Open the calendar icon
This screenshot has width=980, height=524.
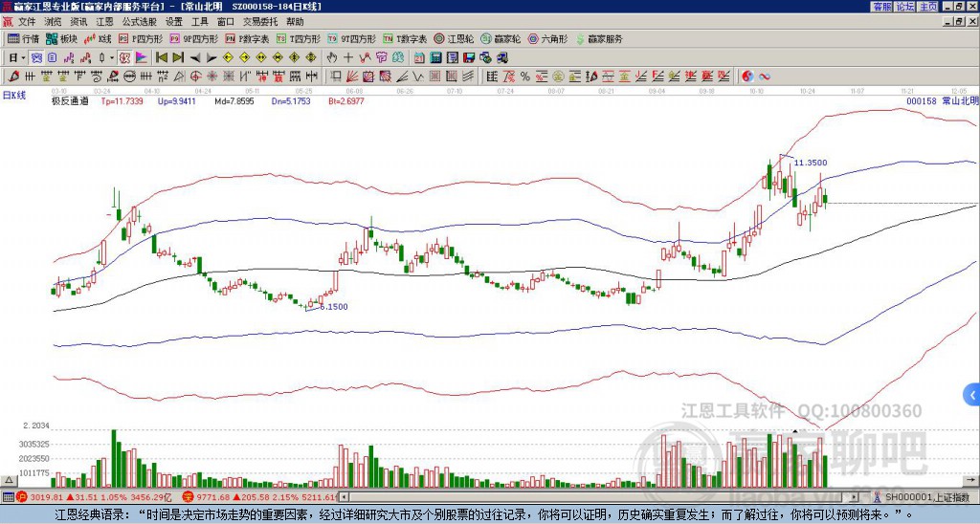[419, 58]
